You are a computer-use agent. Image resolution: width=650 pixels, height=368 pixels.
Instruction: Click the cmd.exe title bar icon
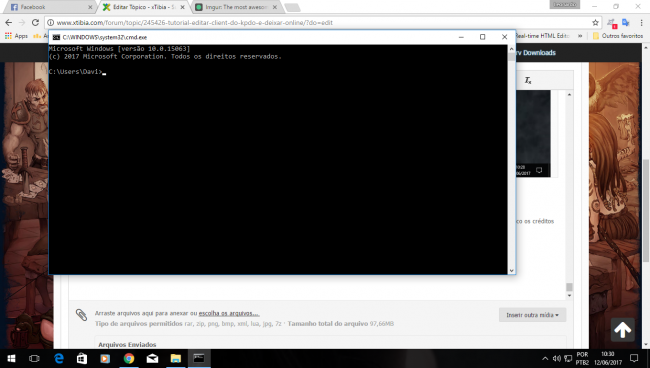point(56,37)
